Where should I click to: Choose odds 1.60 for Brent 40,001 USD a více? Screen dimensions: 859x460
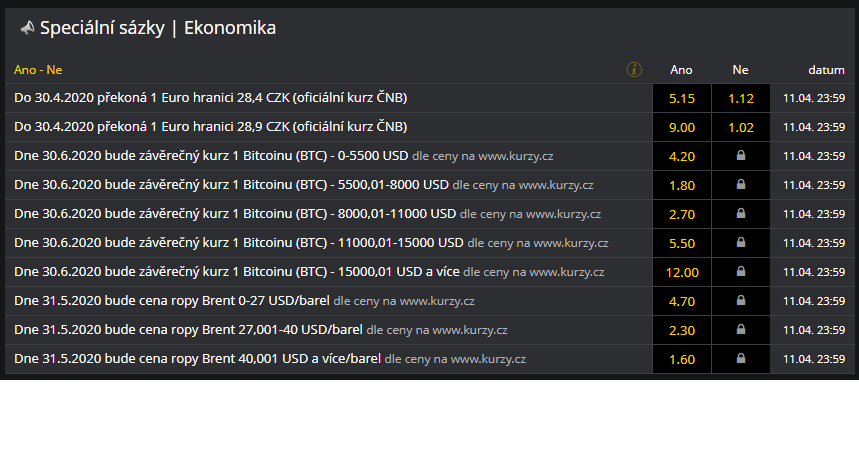click(682, 359)
